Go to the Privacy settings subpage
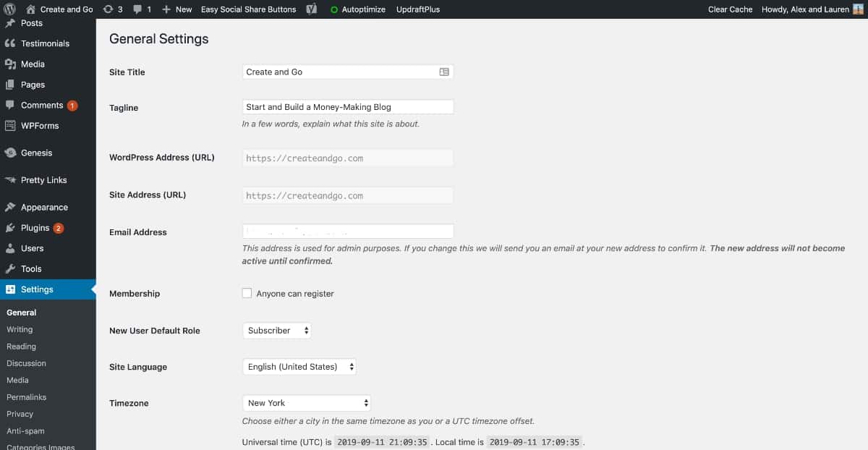The width and height of the screenshot is (868, 450). (x=20, y=414)
